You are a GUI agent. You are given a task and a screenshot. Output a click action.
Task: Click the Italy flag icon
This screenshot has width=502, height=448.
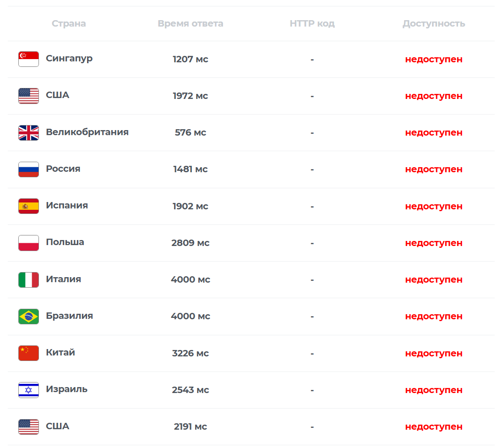[28, 279]
